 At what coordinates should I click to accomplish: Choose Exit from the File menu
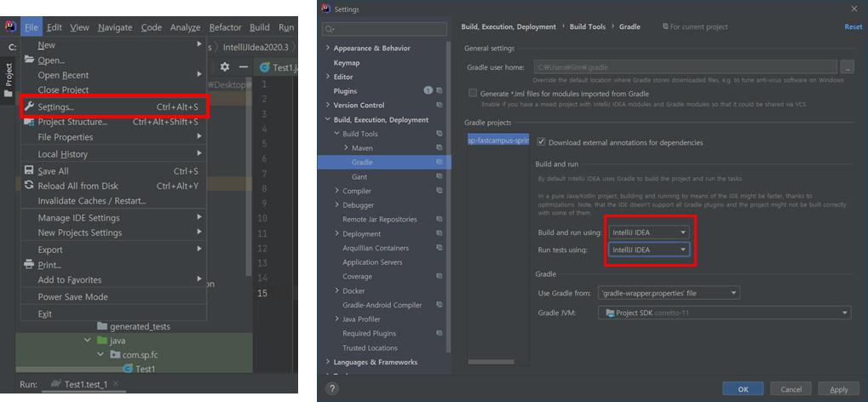pyautogui.click(x=113, y=314)
